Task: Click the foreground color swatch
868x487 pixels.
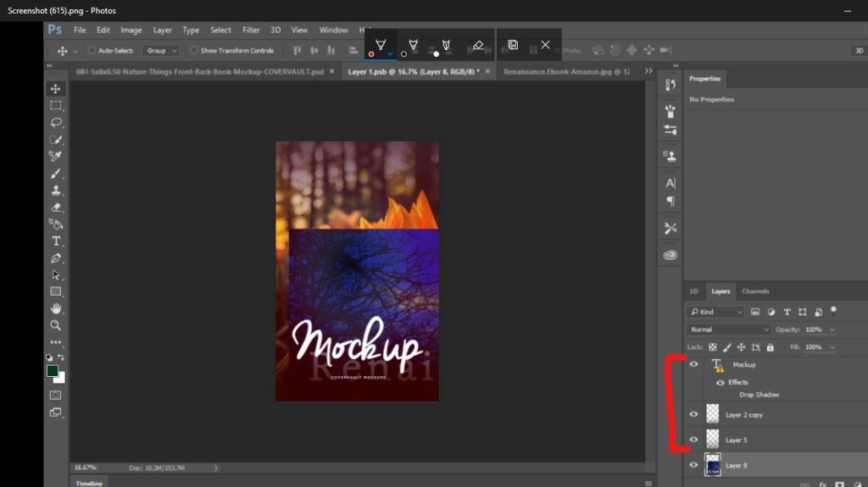Action: (53, 371)
